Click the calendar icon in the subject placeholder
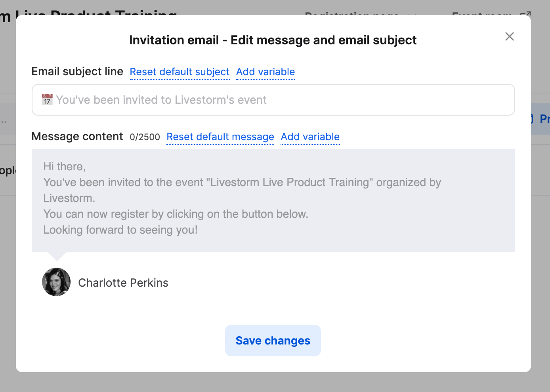 click(x=47, y=99)
